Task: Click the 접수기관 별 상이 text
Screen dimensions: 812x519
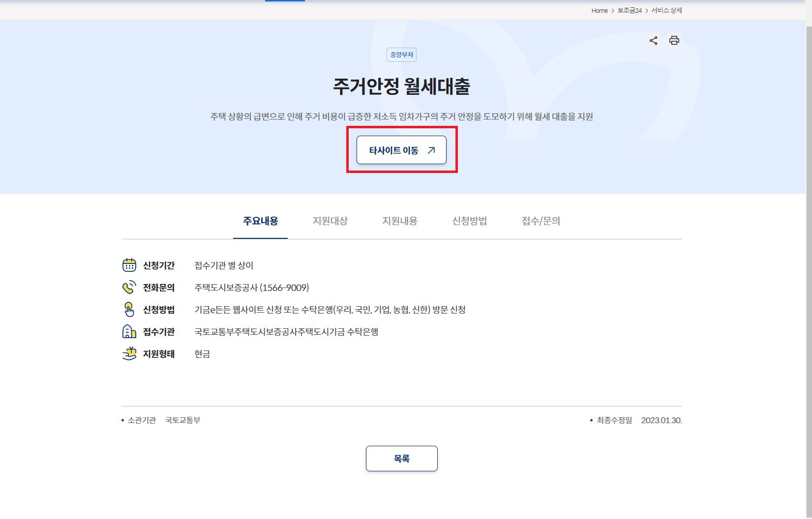Action: tap(224, 265)
